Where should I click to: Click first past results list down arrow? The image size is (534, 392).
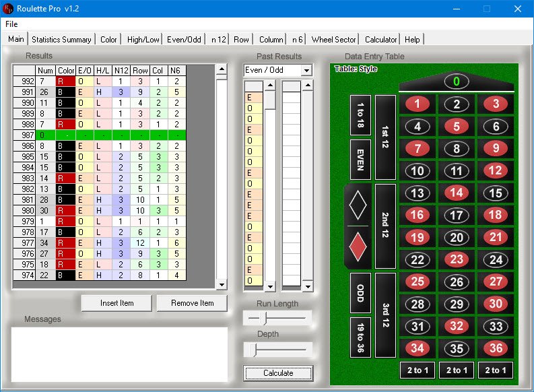[270, 287]
